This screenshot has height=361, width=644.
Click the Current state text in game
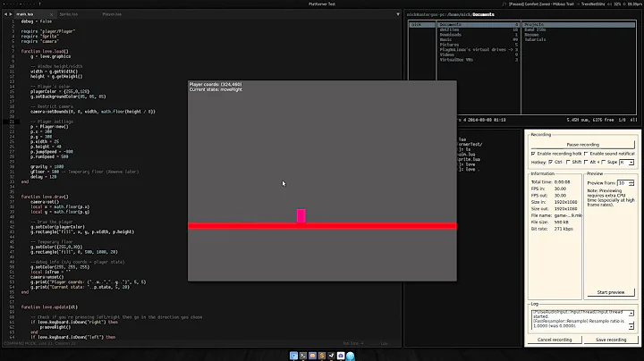[x=216, y=89]
